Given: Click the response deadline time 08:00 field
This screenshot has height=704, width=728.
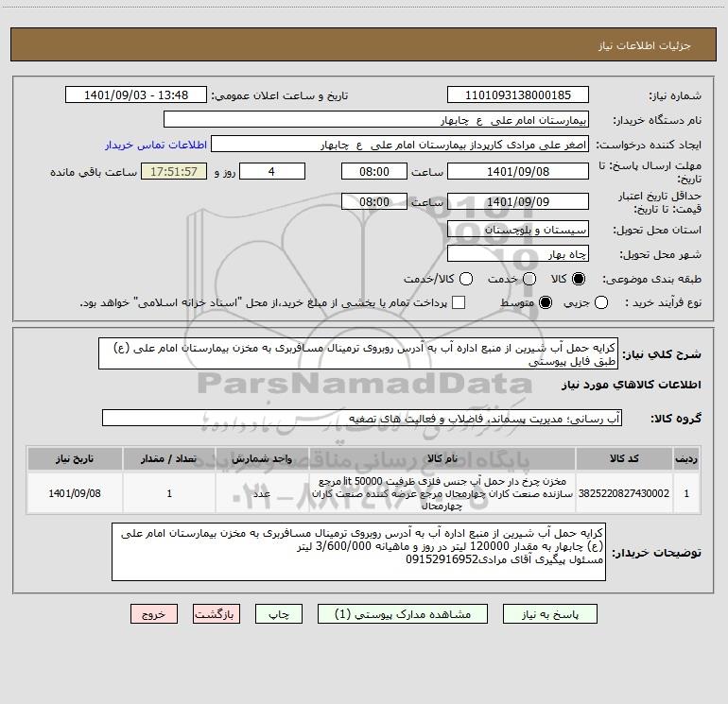Looking at the screenshot, I should click(374, 171).
